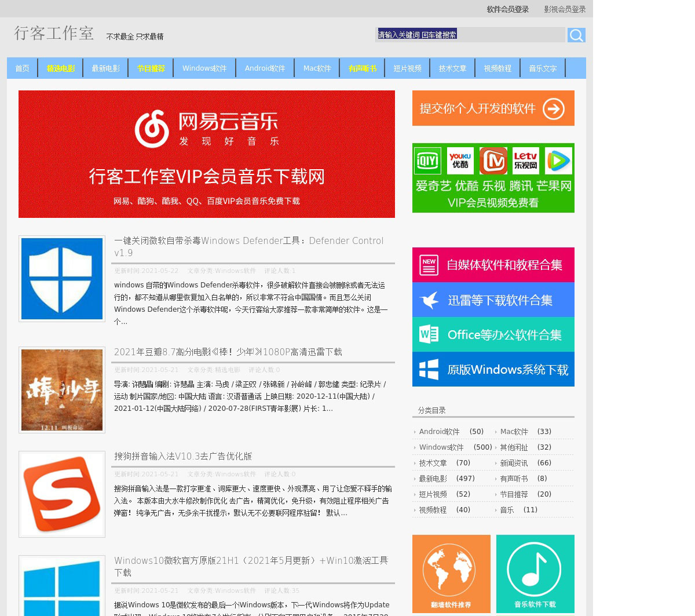Click the Letv logo icon
The image size is (695, 616).
coord(525,161)
